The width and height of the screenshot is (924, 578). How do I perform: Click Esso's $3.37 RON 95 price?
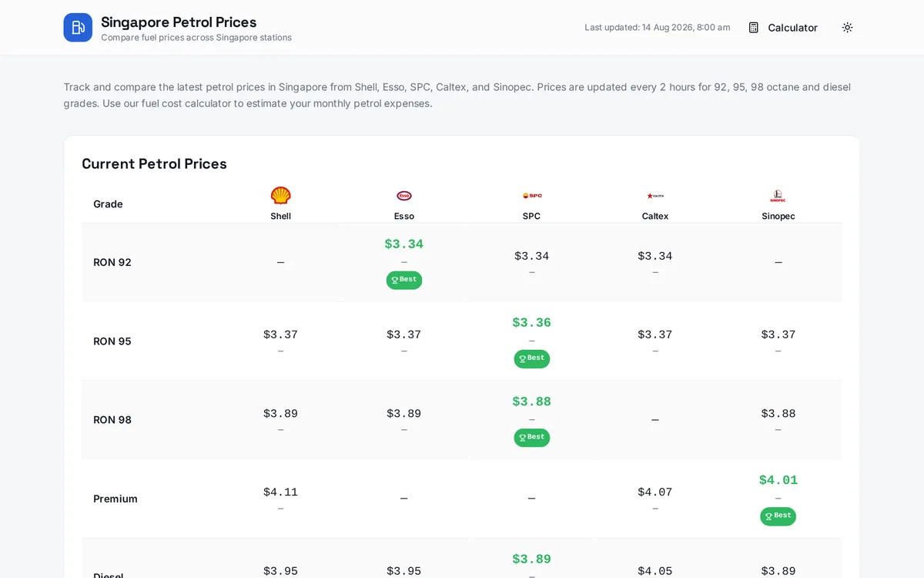[404, 334]
